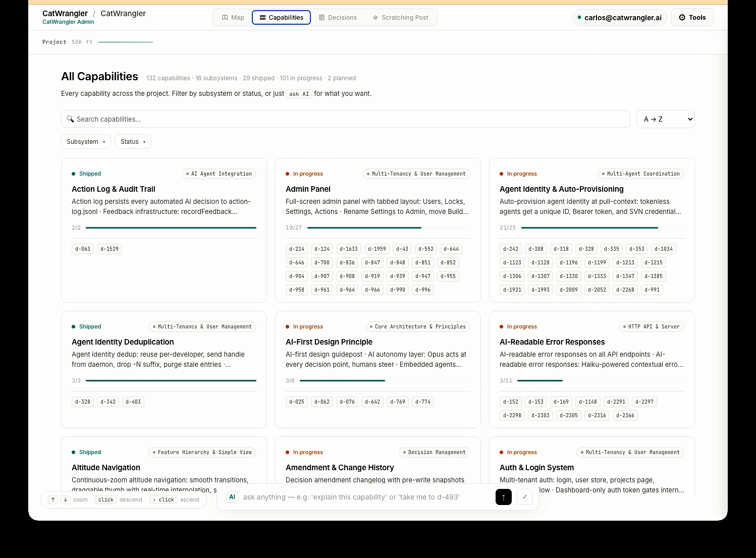The height and width of the screenshot is (558, 756).
Task: Open Amendment & Change History capability
Action: tap(340, 468)
